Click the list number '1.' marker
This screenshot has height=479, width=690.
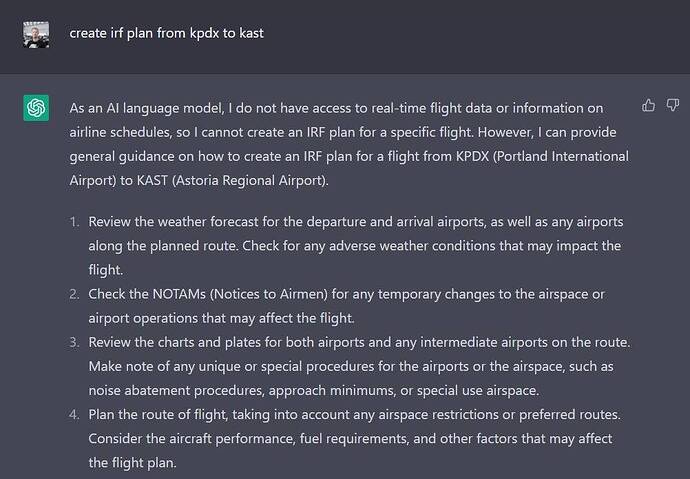(74, 222)
